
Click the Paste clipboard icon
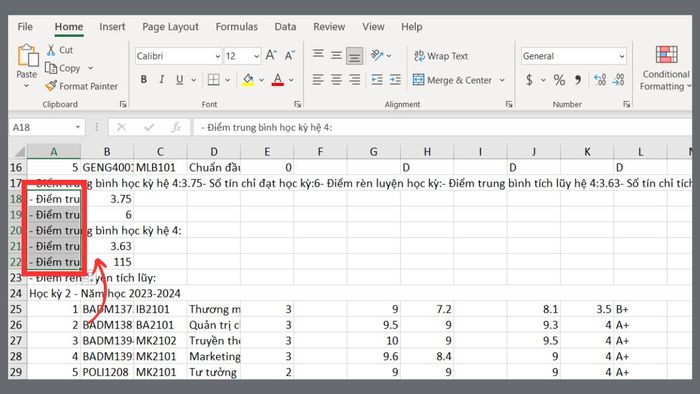[x=28, y=56]
